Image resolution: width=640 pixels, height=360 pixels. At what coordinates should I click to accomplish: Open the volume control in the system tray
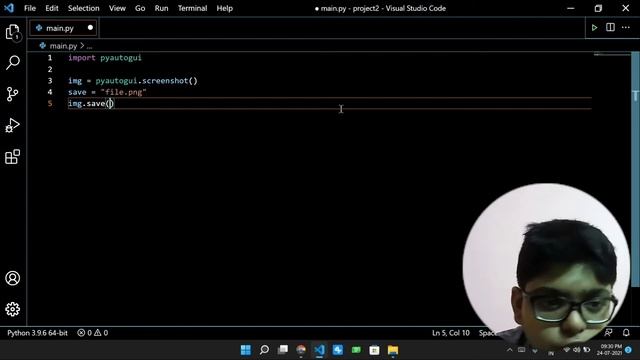576,350
